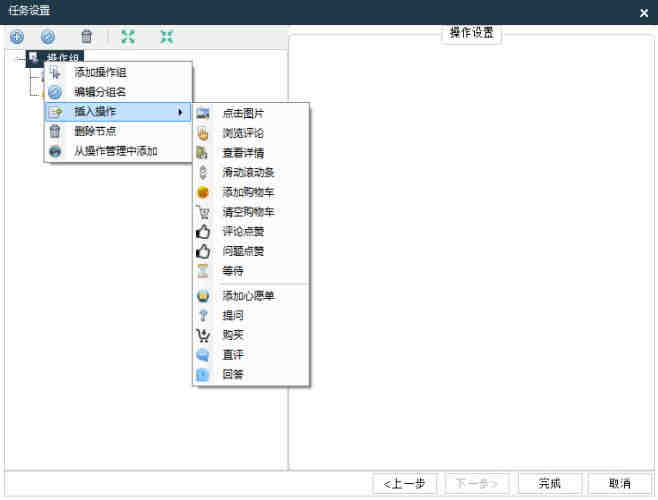658x500 pixels.
Task: Insert the 浏览评论 operation
Action: pos(251,133)
